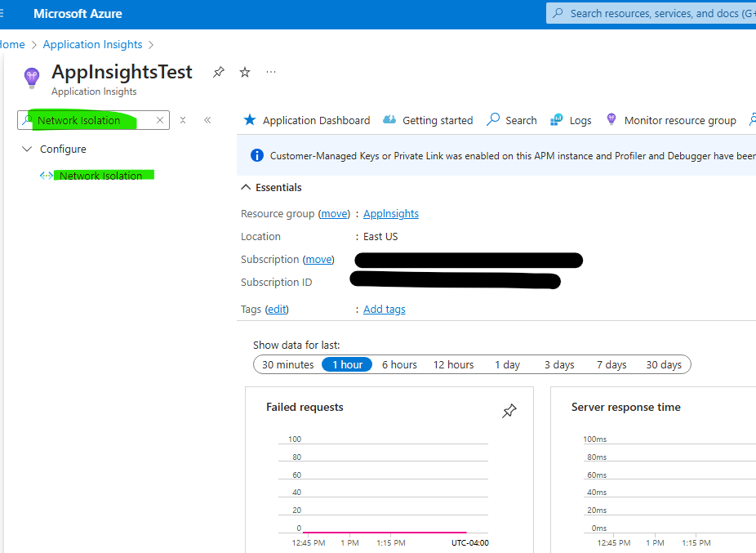Clear the Network Isolation search text
This screenshot has height=553, width=756.
[x=160, y=120]
